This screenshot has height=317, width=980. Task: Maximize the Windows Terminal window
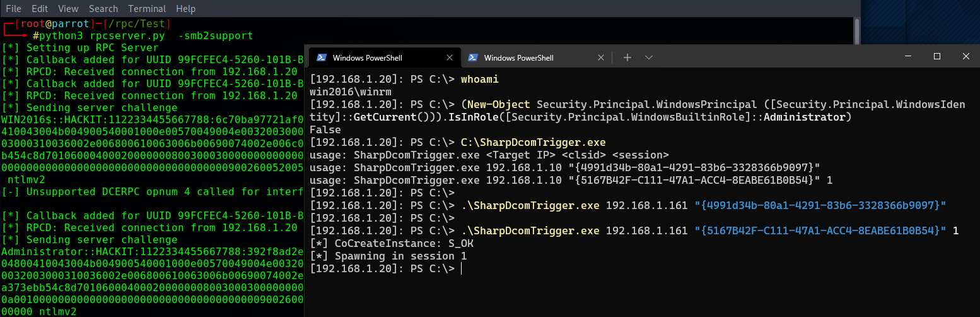pos(936,56)
